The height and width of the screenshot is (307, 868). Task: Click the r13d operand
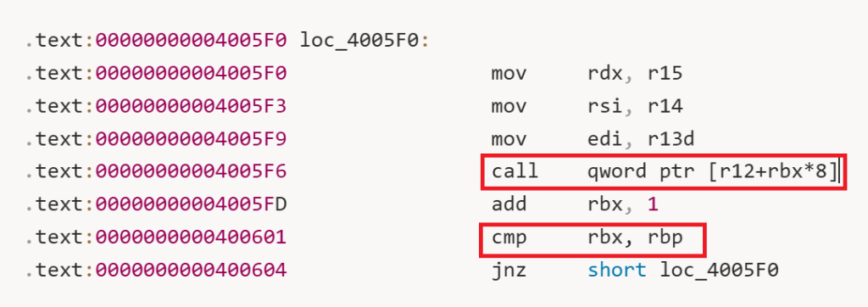click(x=671, y=139)
